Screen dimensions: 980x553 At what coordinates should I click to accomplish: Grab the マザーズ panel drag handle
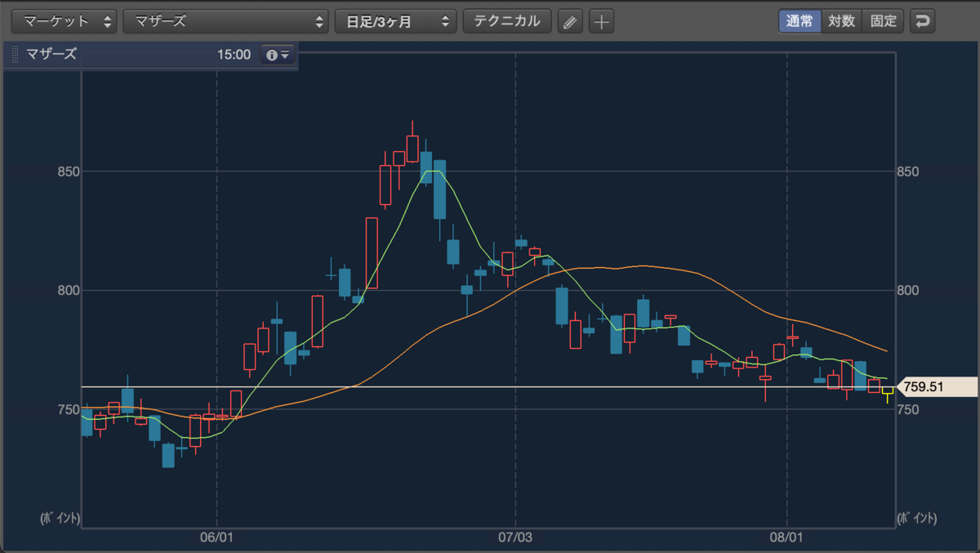tap(15, 55)
